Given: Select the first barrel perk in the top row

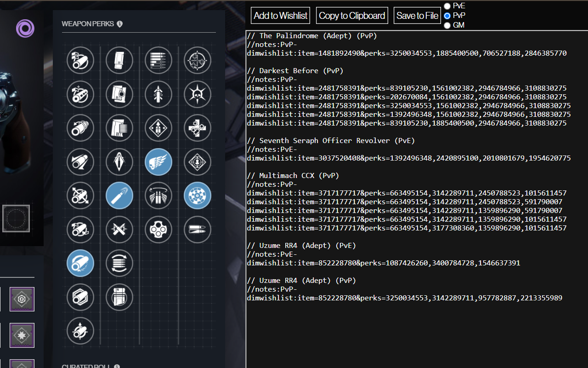Looking at the screenshot, I should pos(80,60).
